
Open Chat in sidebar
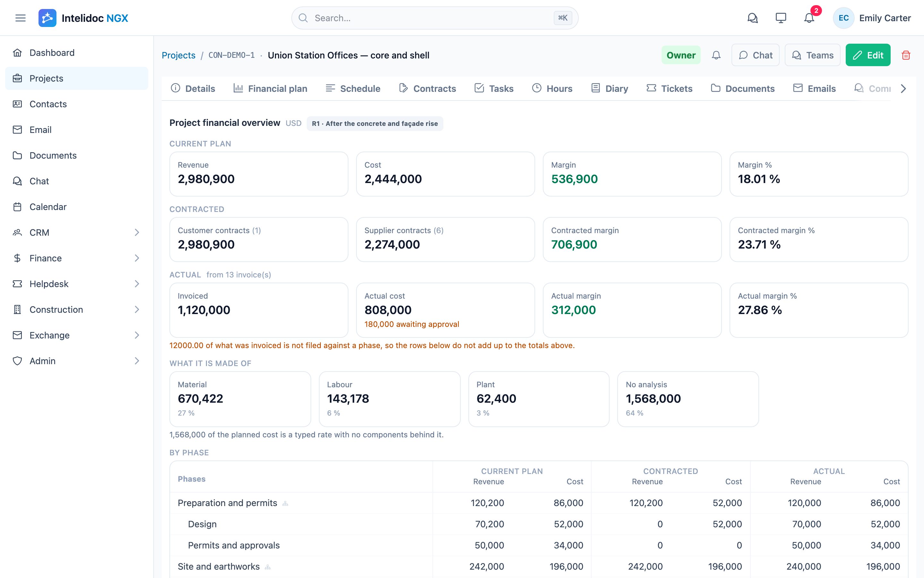[x=77, y=181]
